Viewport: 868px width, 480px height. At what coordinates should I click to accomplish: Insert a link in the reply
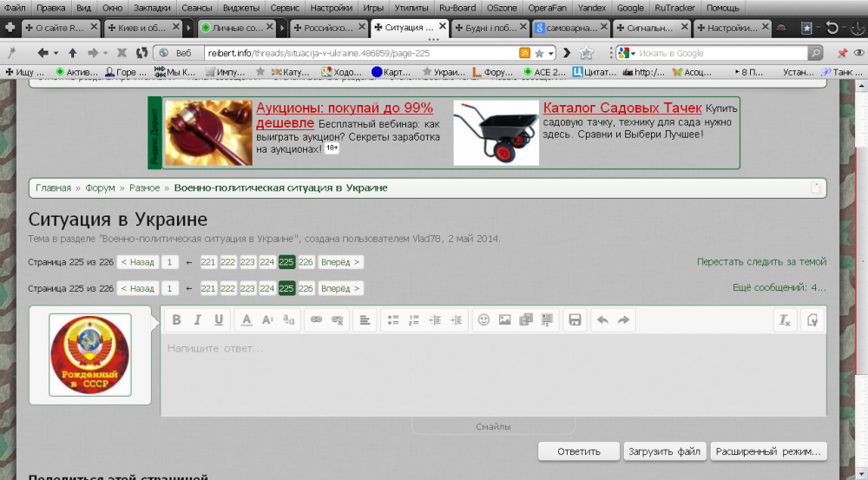[316, 320]
